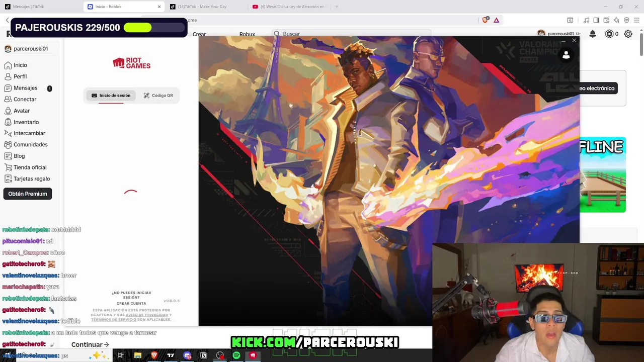This screenshot has height=362, width=644.
Task: Open the OFFLINE game thumbnail
Action: [603, 174]
